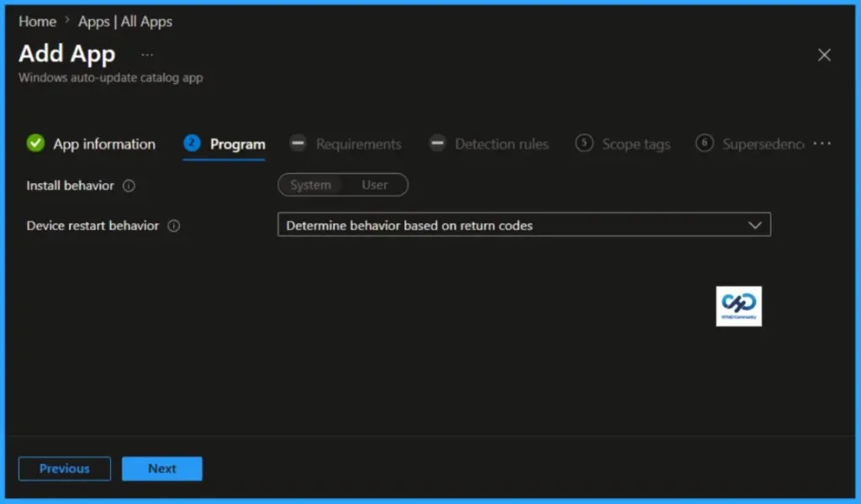The image size is (861, 504).
Task: Open the Supersedence tab
Action: click(750, 144)
